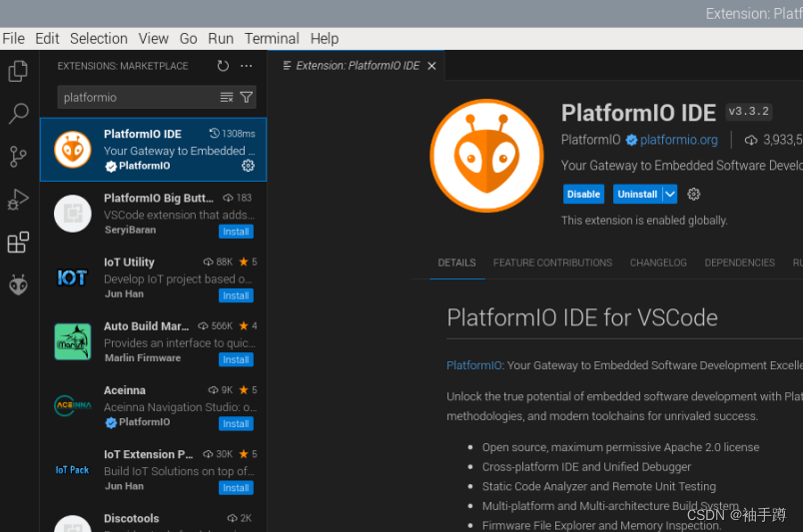The image size is (803, 532).
Task: Click the PlatformIO Big Buttons extension icon
Action: click(73, 214)
